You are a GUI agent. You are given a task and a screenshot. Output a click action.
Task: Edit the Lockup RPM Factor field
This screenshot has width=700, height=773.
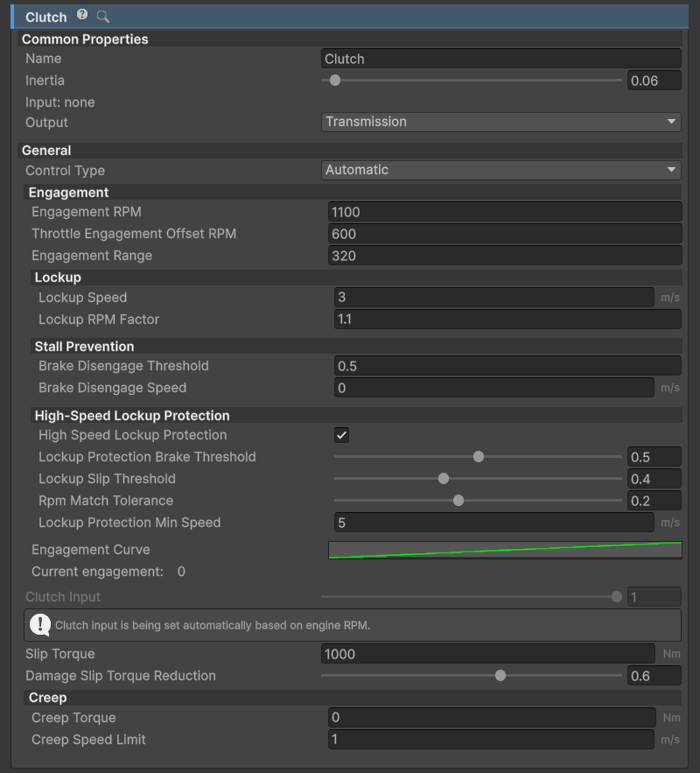tap(507, 320)
